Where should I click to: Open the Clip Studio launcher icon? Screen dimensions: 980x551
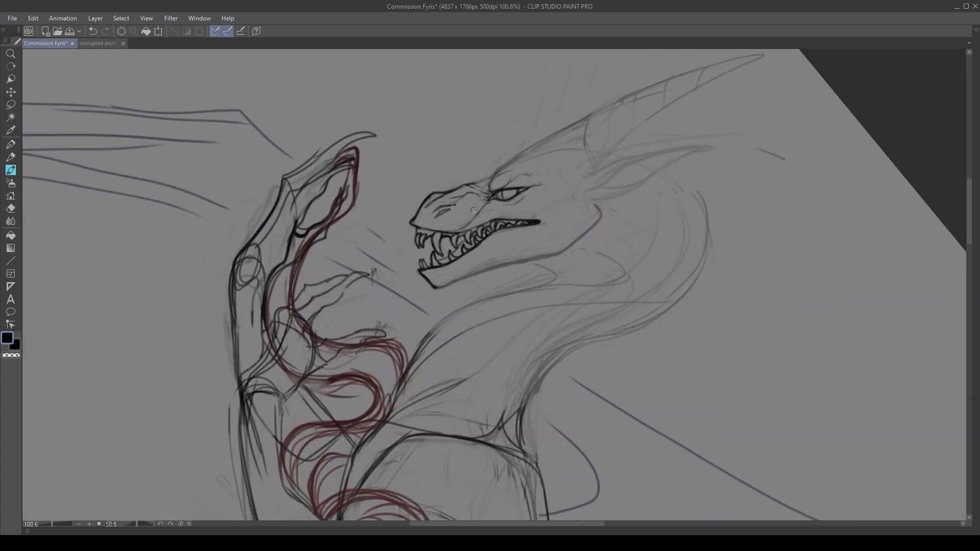tap(29, 31)
